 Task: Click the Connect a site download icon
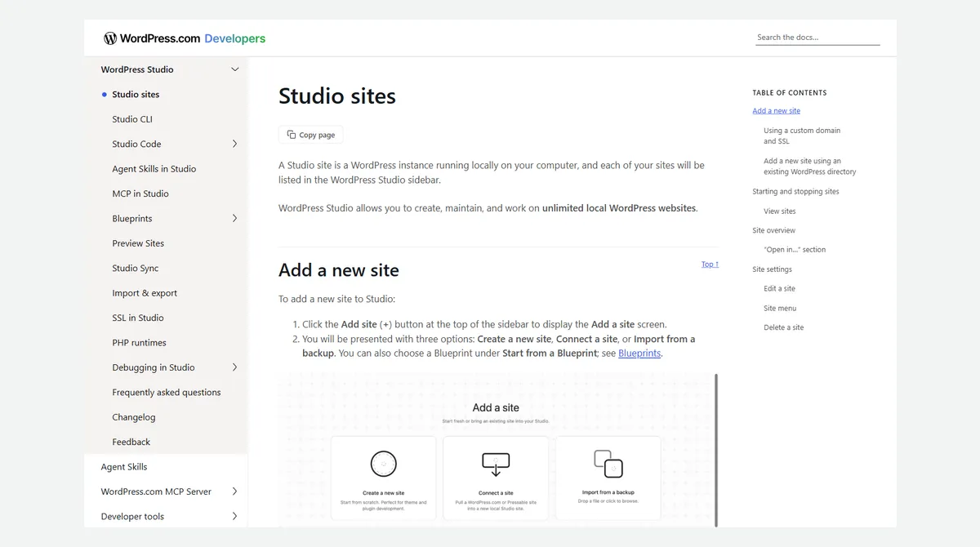[495, 464]
